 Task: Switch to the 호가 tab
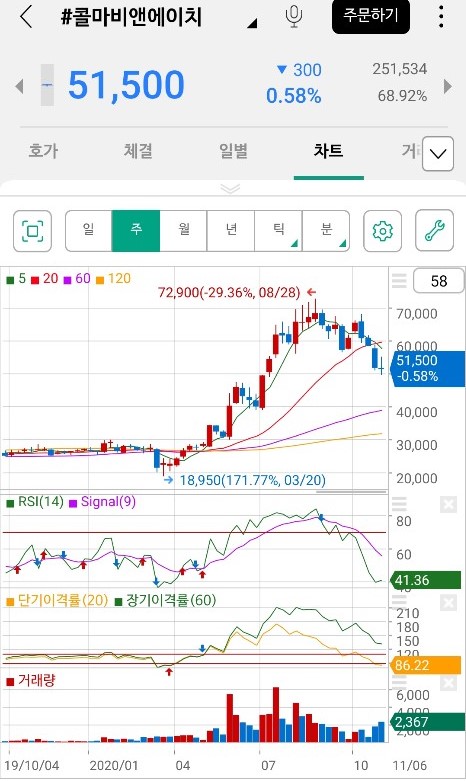click(x=43, y=150)
